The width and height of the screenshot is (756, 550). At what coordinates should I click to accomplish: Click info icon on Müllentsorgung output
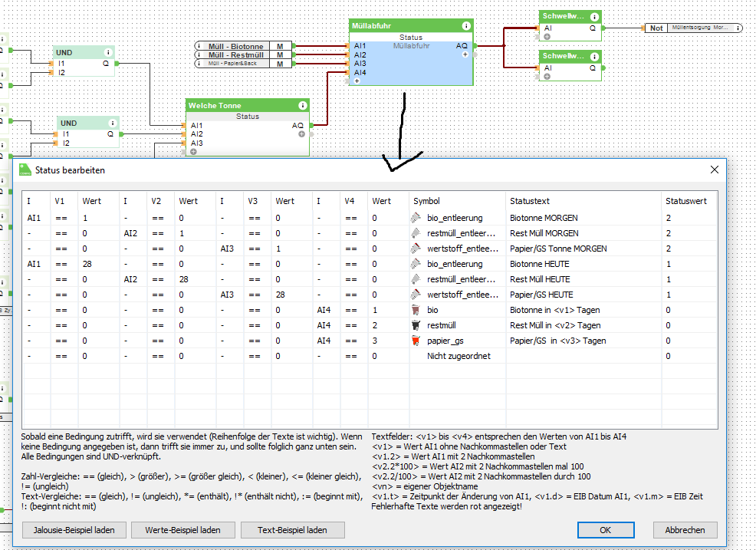738,28
